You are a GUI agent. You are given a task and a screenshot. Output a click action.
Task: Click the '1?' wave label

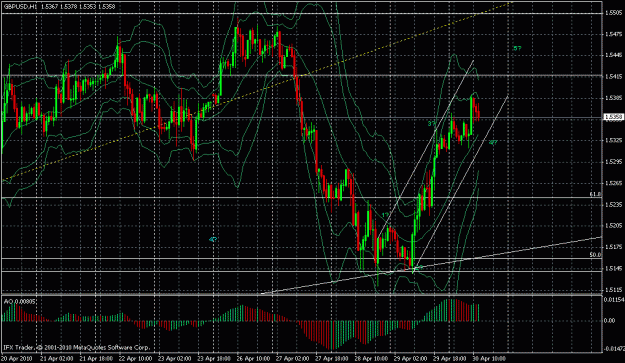point(385,215)
